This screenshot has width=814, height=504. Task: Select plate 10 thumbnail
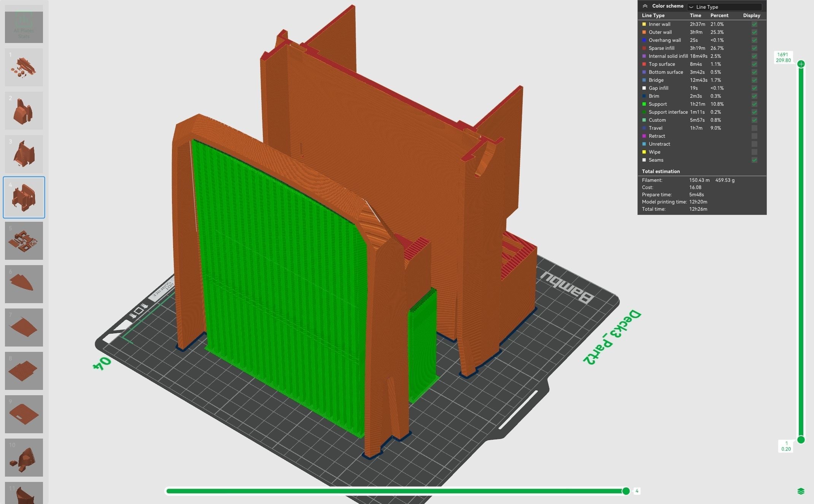click(24, 458)
